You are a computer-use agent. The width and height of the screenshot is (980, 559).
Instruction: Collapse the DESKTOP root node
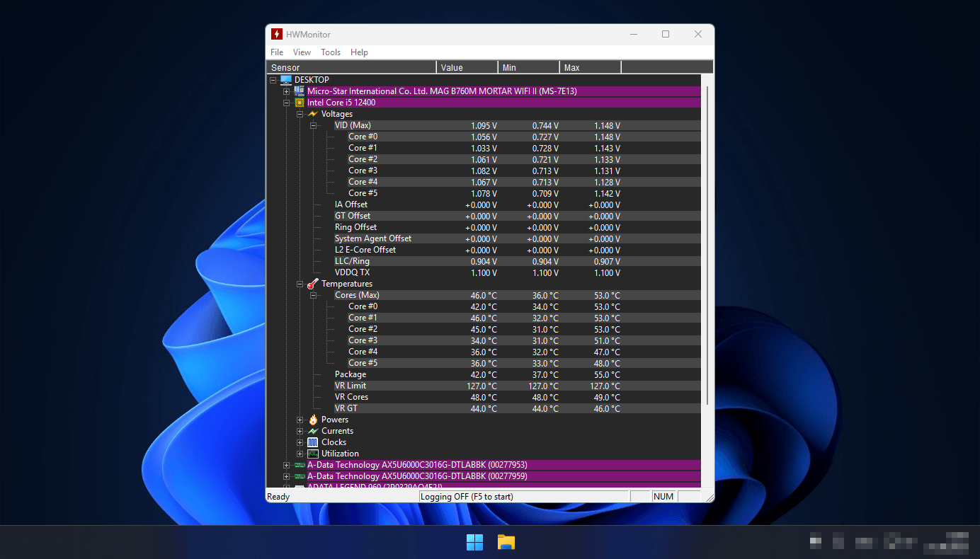[273, 80]
